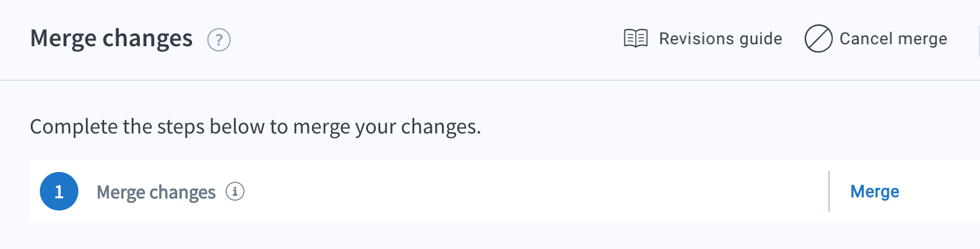Select the circle-slash Cancel merge icon
The height and width of the screenshot is (249, 980).
click(x=818, y=39)
